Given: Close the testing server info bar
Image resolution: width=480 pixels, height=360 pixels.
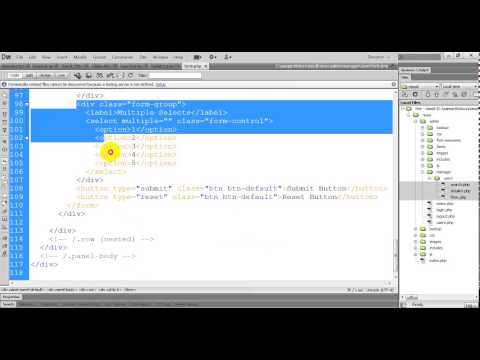Looking at the screenshot, I should point(394,84).
